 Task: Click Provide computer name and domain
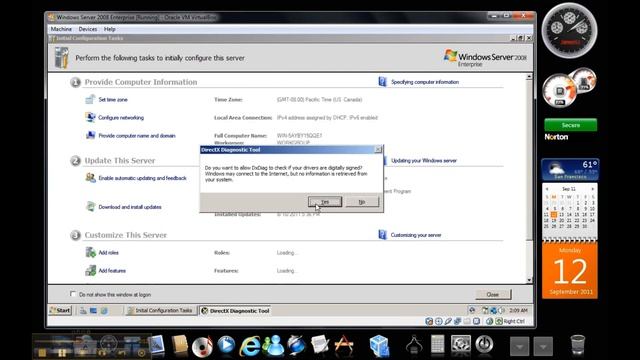(137, 136)
